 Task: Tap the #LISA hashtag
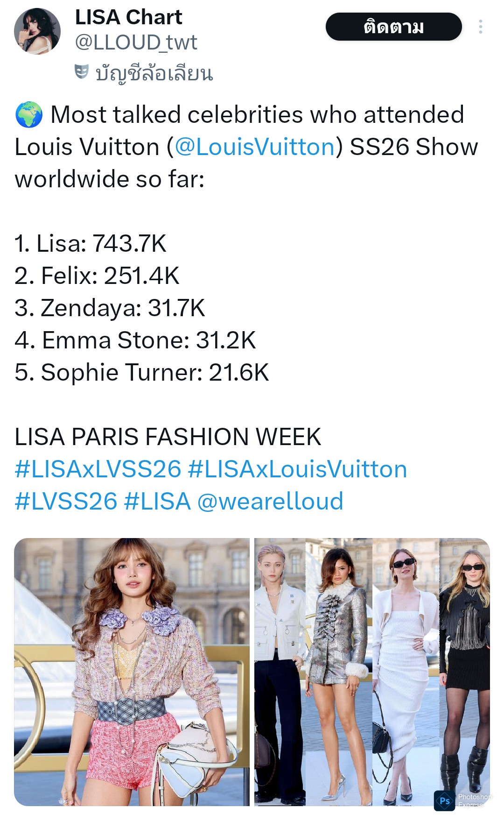pyautogui.click(x=158, y=502)
